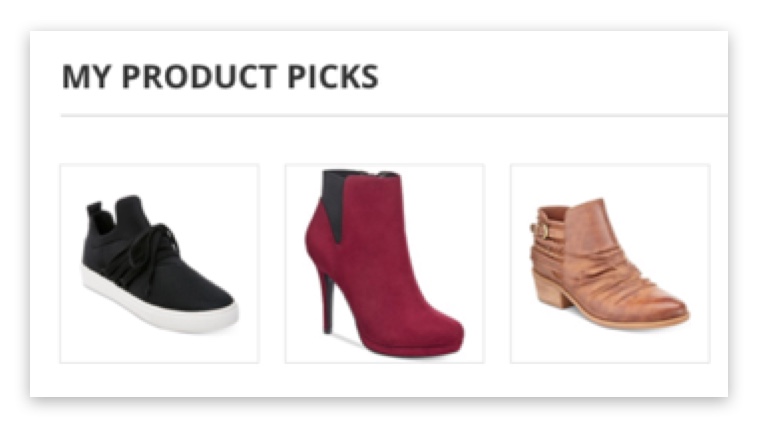Open the brown slouchy ankle boot product

610,264
